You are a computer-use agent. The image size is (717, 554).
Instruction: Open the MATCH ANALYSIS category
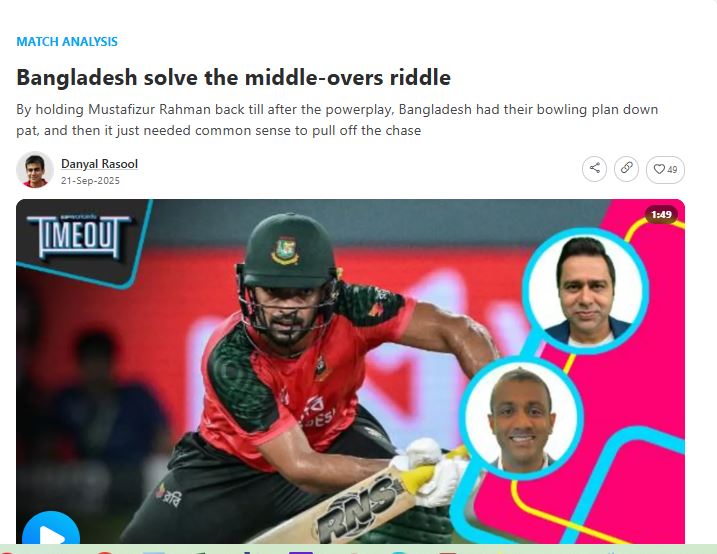[67, 42]
